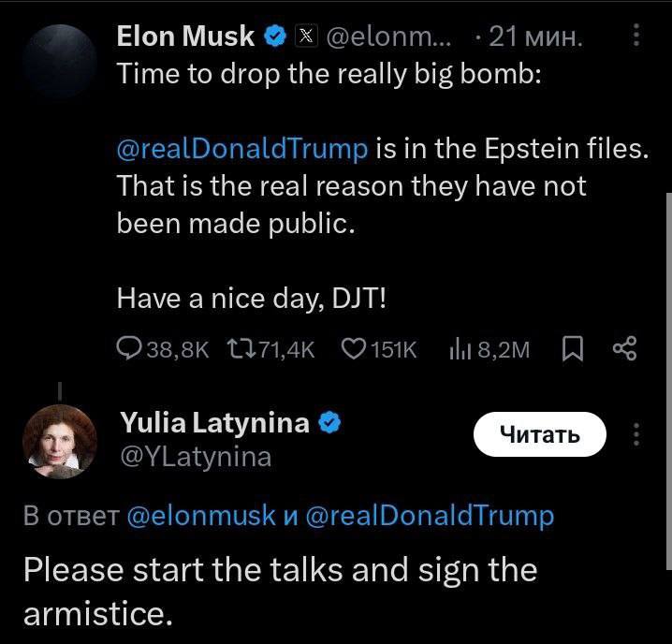The width and height of the screenshot is (672, 644).
Task: Click the vertical scrollbar on the right
Action: point(668,374)
